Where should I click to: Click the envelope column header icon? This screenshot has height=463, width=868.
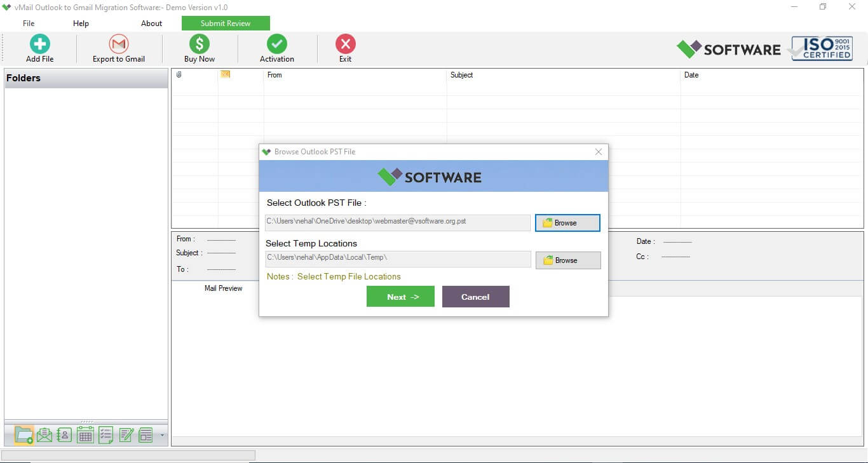[x=225, y=74]
